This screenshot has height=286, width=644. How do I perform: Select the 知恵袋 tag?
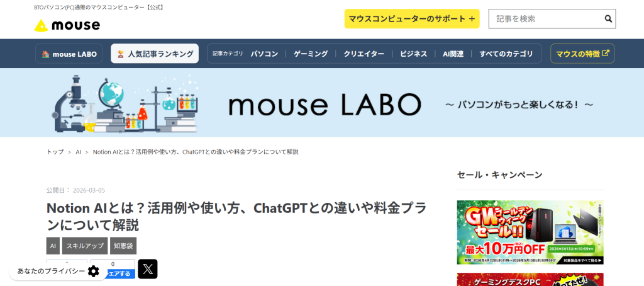(x=123, y=246)
